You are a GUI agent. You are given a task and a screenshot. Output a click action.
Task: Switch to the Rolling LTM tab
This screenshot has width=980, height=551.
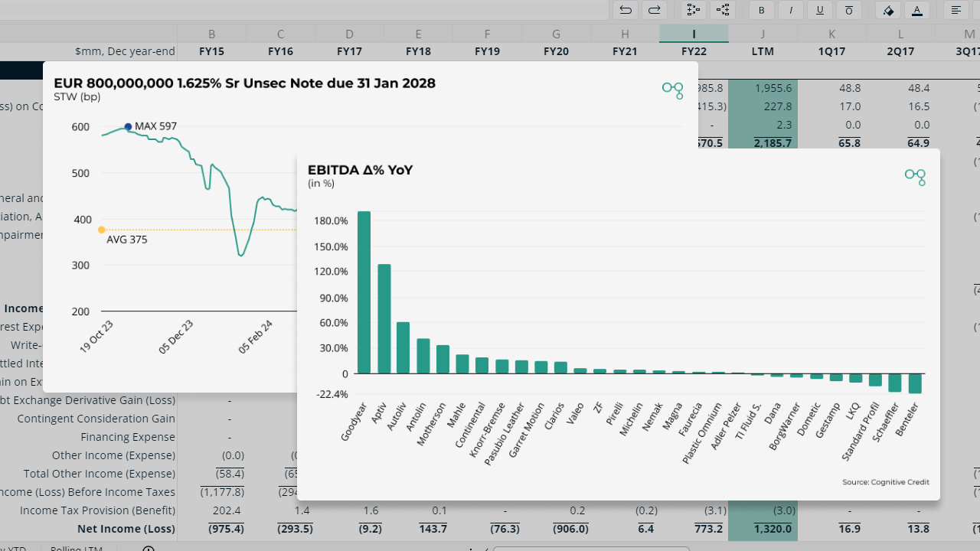[x=76, y=548]
